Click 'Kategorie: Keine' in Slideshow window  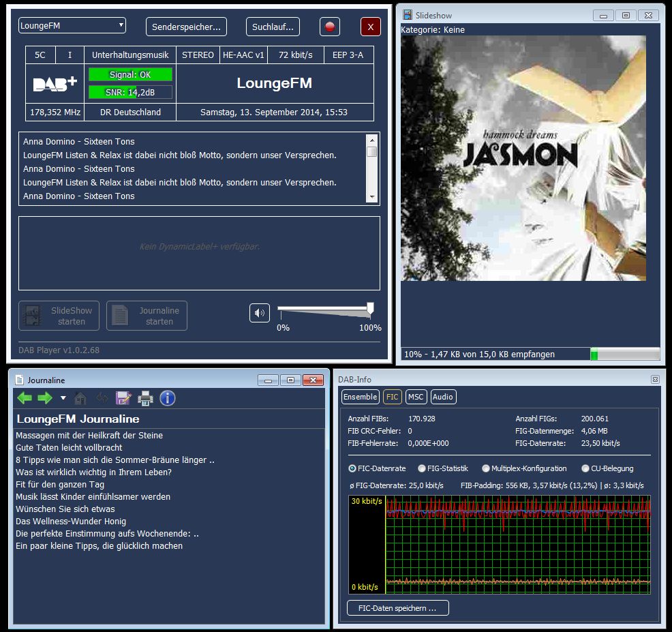[x=432, y=29]
